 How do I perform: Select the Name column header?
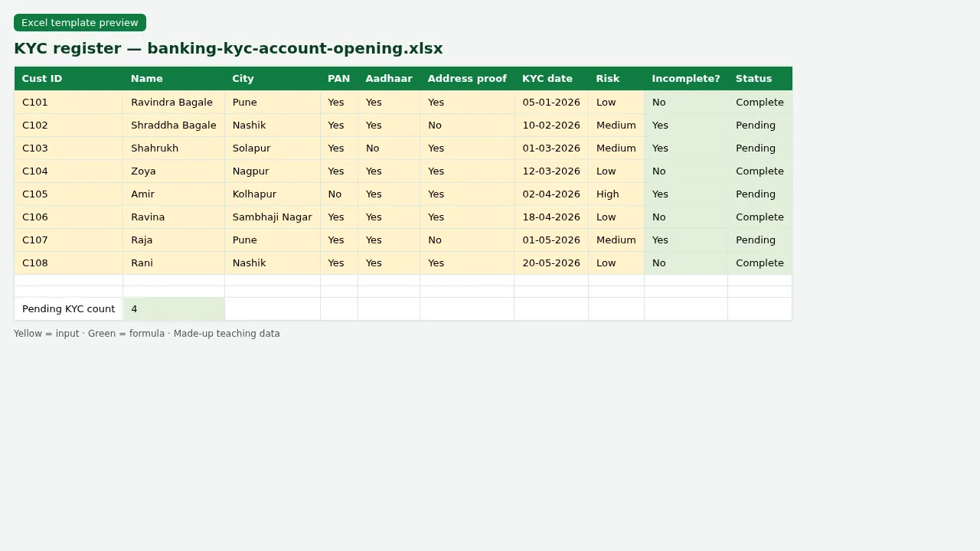(174, 79)
